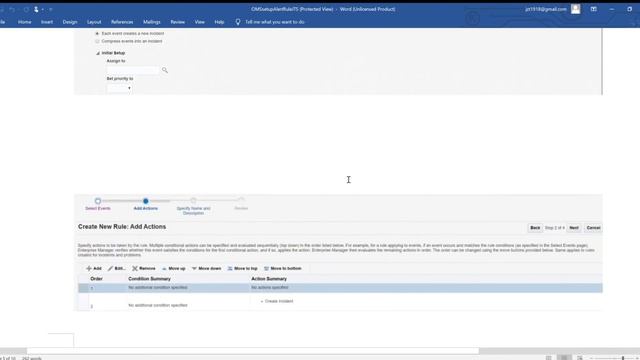640x360 pixels.
Task: Switch to the Review ribbon tab
Action: point(178,22)
